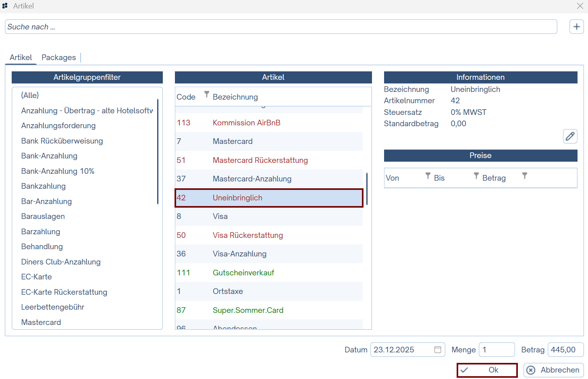Click the Artikelgruppenfilter list scrollbar
Screen dimensions: 588x379
158,151
